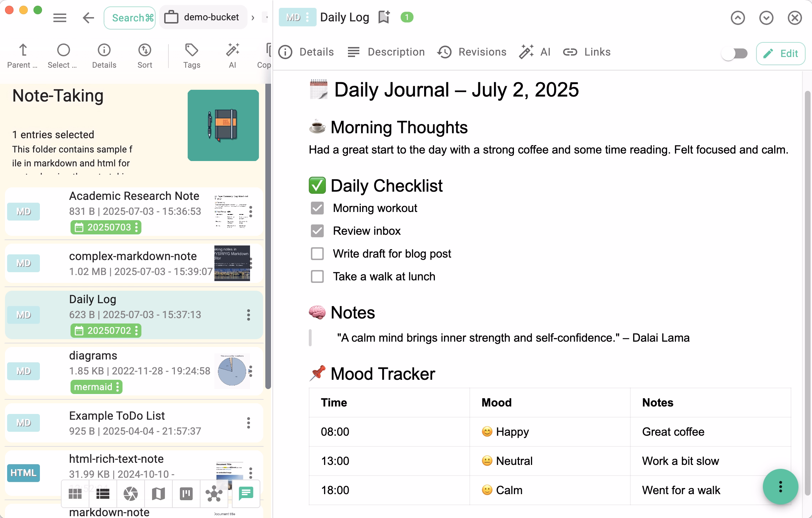Switch to grid perspective view
Image resolution: width=812 pixels, height=518 pixels.
(75, 494)
